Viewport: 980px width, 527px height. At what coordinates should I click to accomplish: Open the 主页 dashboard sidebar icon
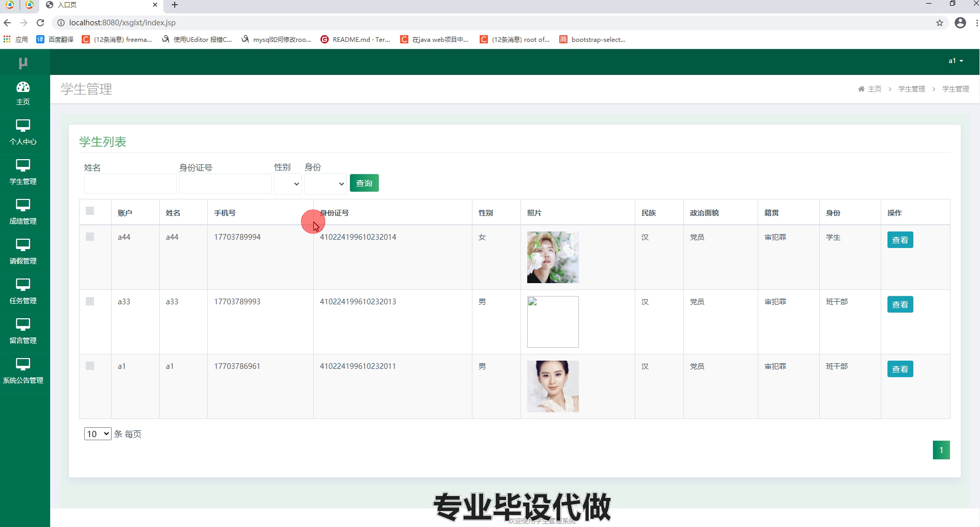(x=23, y=94)
